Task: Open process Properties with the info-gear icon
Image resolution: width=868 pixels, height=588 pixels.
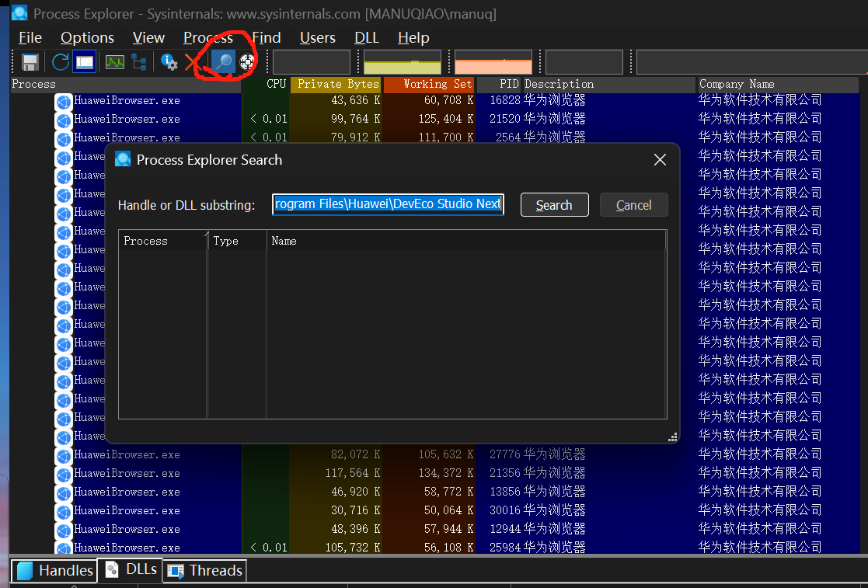Action: pos(169,62)
